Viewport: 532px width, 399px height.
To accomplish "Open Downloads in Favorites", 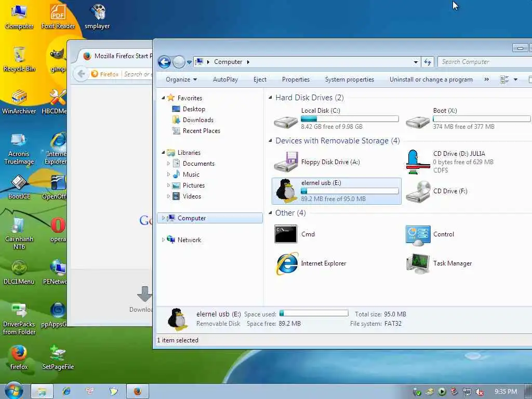I will 198,120.
